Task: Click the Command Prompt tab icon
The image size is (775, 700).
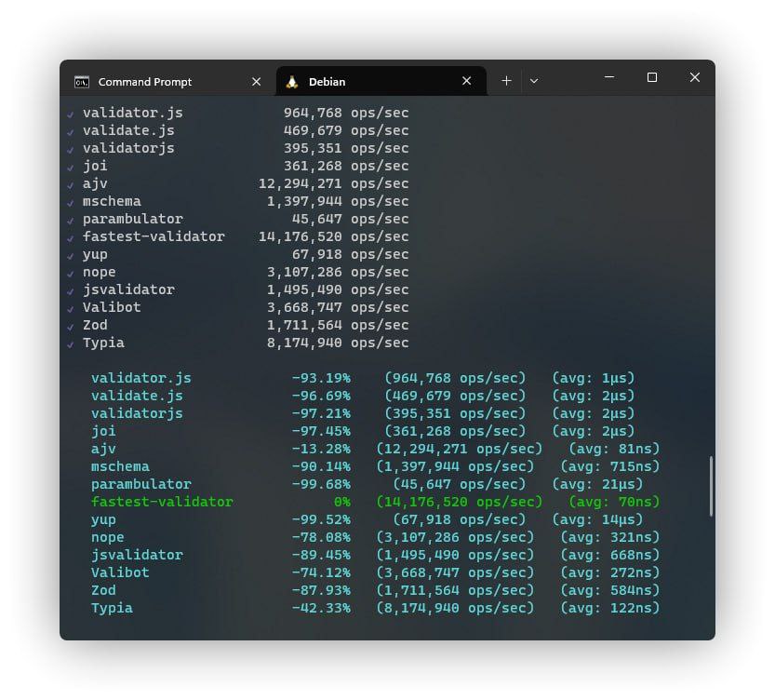Action: pos(82,82)
